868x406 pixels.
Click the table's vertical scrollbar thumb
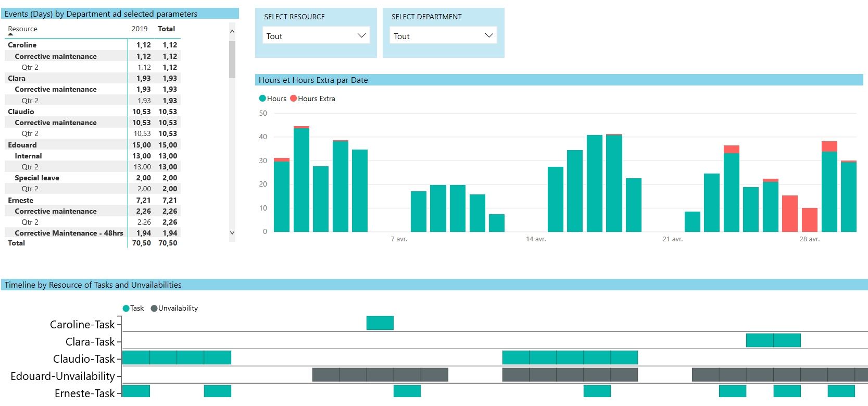point(232,59)
